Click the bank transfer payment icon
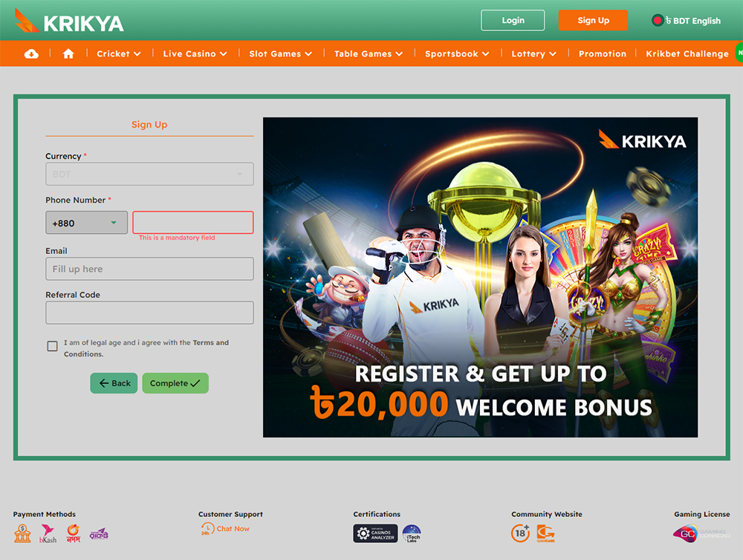The width and height of the screenshot is (743, 560). pos(22,533)
